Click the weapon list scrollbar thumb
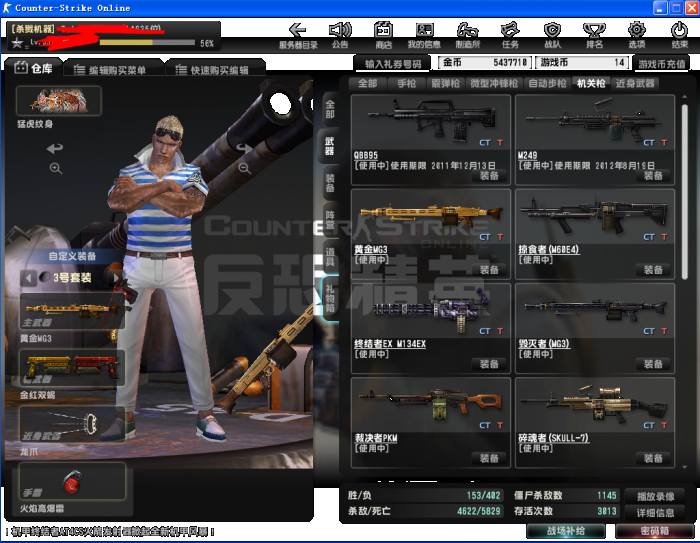Image resolution: width=700 pixels, height=543 pixels. coord(684,192)
